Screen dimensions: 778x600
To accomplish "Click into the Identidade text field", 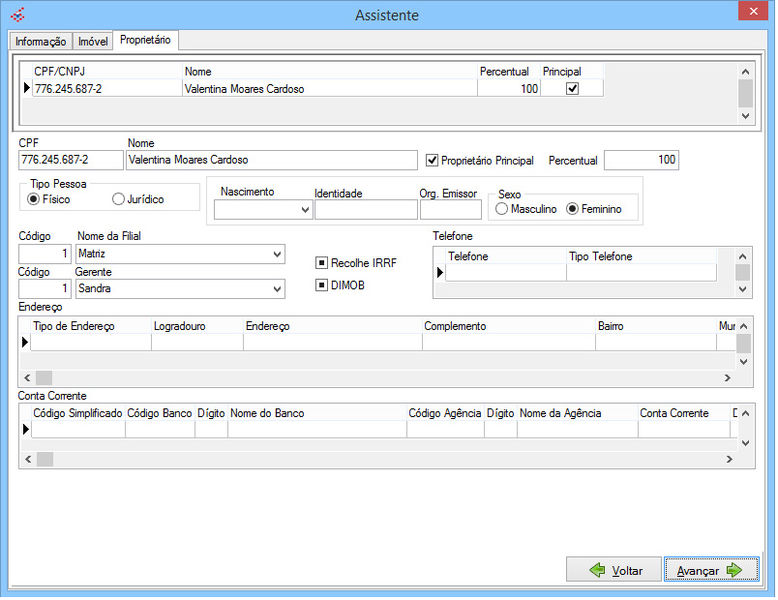I will [365, 210].
